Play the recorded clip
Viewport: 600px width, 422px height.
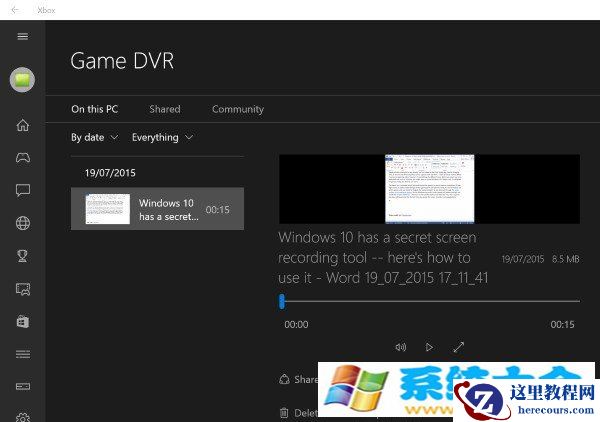tap(429, 347)
